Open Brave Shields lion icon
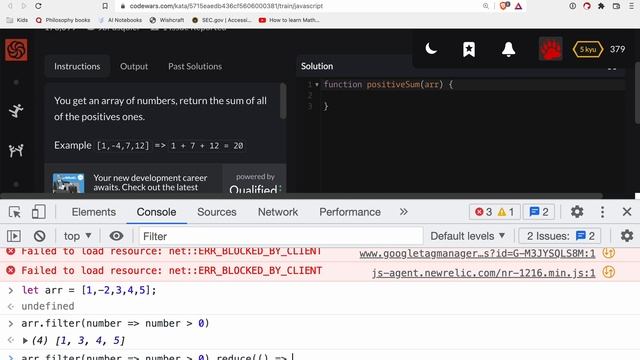 [x=504, y=6]
